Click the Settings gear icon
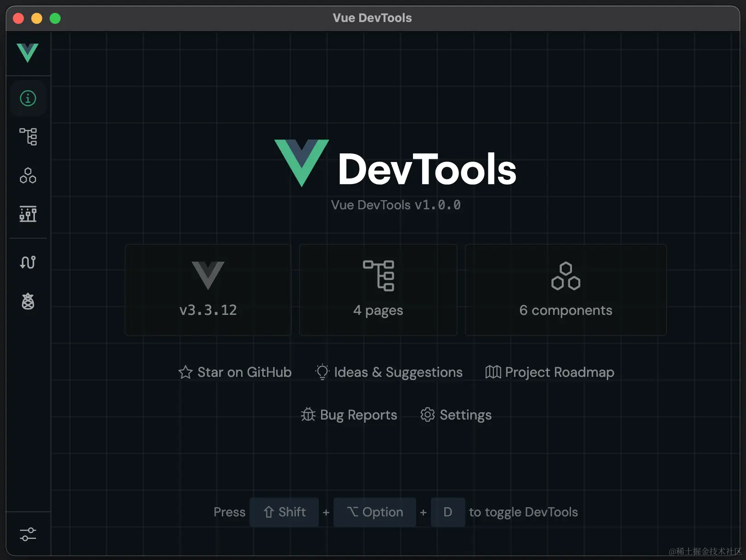 pos(427,414)
